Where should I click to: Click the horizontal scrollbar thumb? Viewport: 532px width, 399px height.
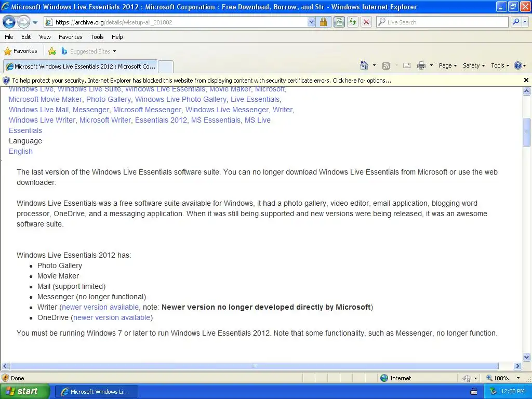tap(254, 366)
